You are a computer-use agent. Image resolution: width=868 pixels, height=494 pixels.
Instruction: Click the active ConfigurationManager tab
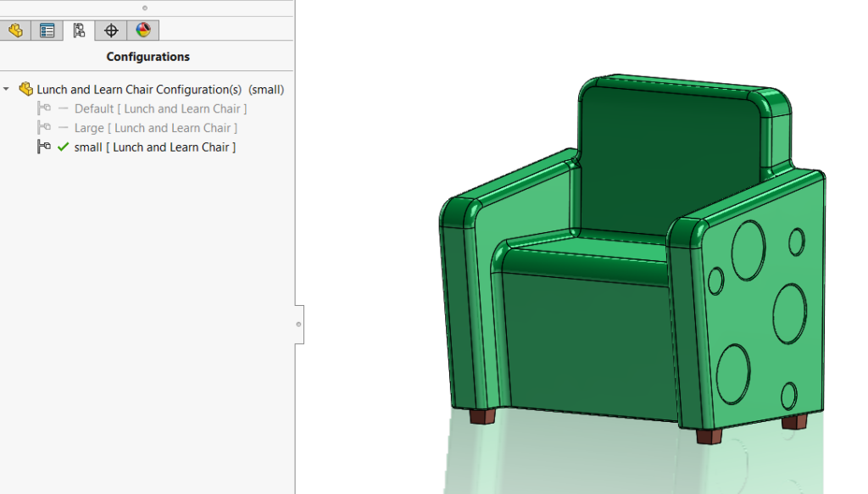78,30
